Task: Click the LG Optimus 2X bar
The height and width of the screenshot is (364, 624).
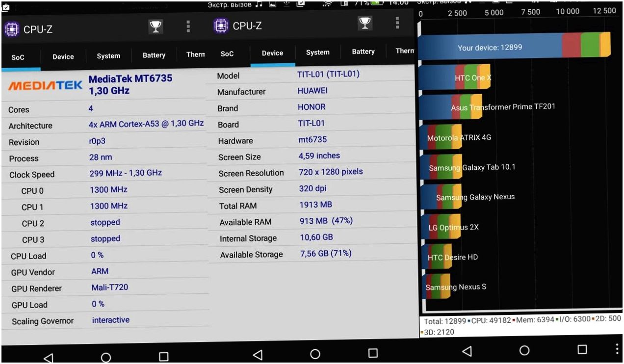Action: [x=442, y=228]
